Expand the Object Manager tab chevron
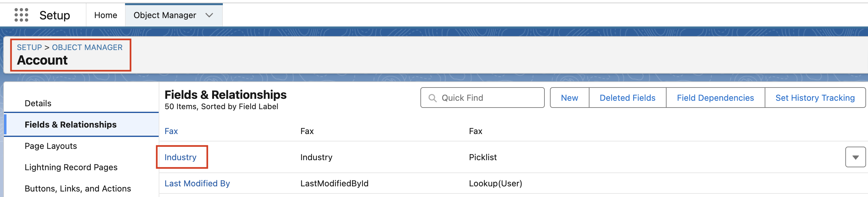The width and height of the screenshot is (868, 197). pos(209,15)
